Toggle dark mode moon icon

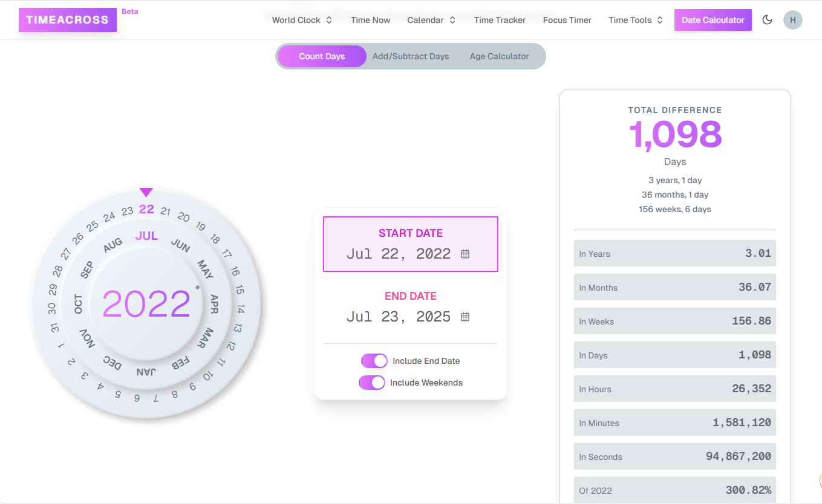tap(767, 20)
